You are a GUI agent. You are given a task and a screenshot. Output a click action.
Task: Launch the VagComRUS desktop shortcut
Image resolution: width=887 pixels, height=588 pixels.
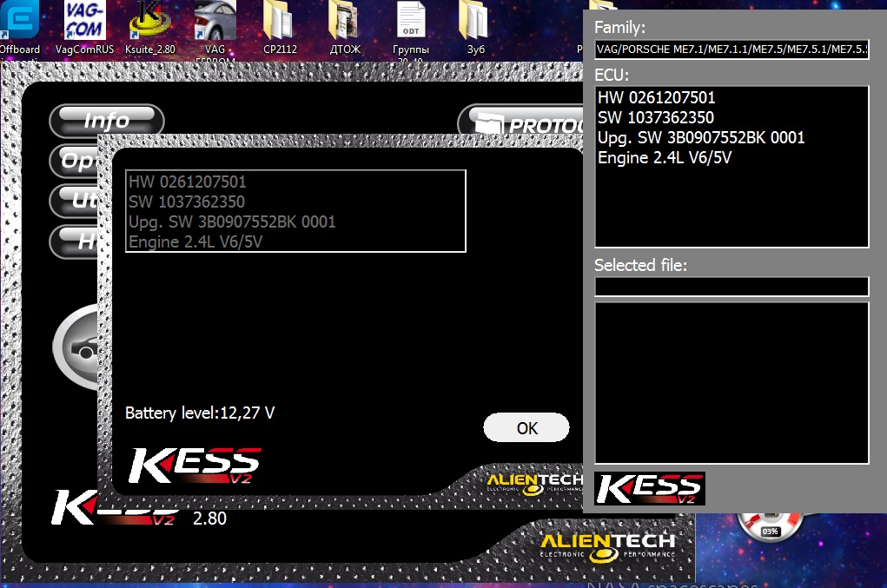84,24
